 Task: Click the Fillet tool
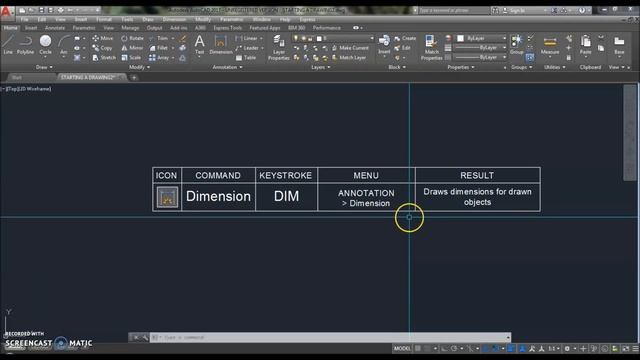click(x=159, y=48)
